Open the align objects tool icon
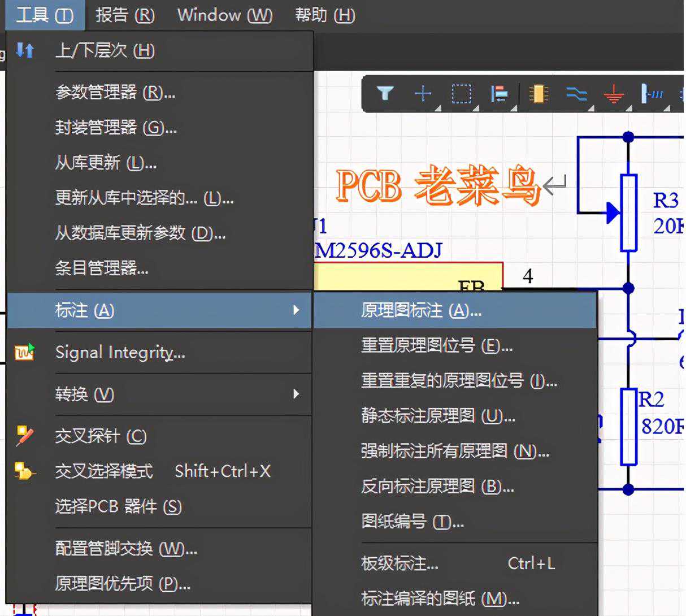The image size is (686, 616). pyautogui.click(x=499, y=94)
